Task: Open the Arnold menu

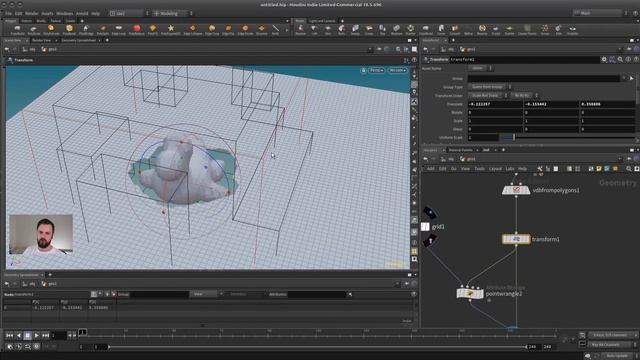Action: pos(82,13)
